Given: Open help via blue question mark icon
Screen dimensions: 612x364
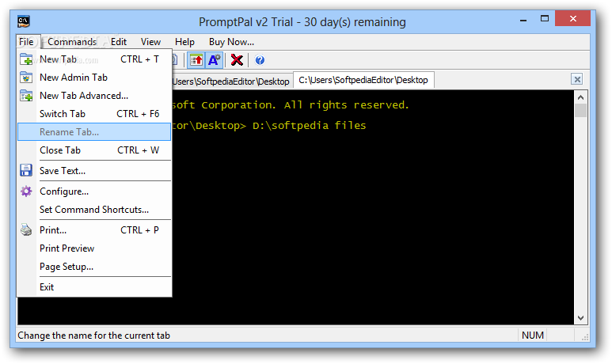Looking at the screenshot, I should click(260, 60).
